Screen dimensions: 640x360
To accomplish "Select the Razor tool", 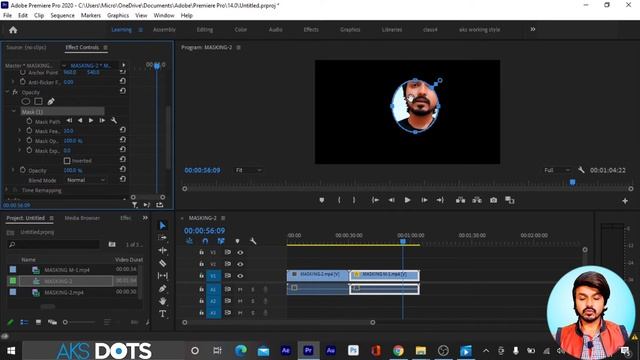I will (x=162, y=263).
